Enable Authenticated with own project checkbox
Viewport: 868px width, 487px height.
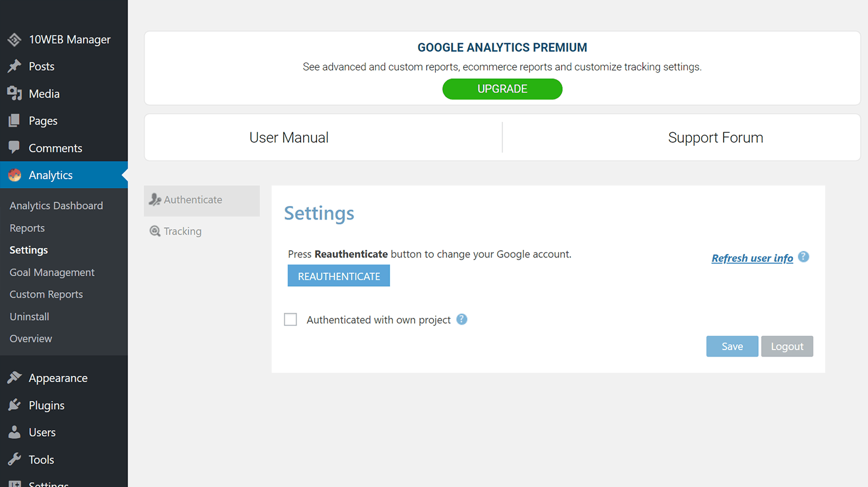(291, 320)
